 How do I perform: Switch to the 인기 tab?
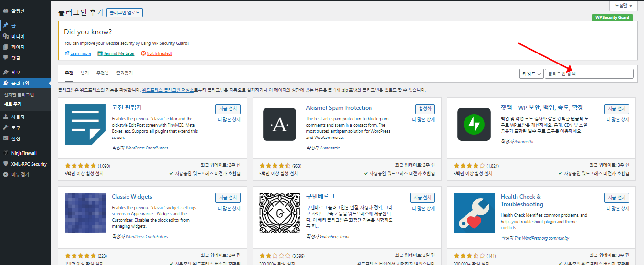[x=84, y=73]
